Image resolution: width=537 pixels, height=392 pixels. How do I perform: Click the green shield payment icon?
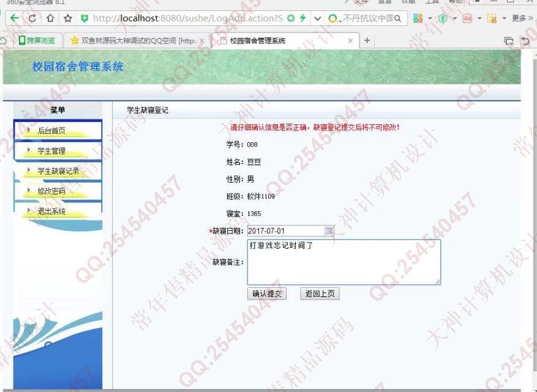tap(443, 18)
